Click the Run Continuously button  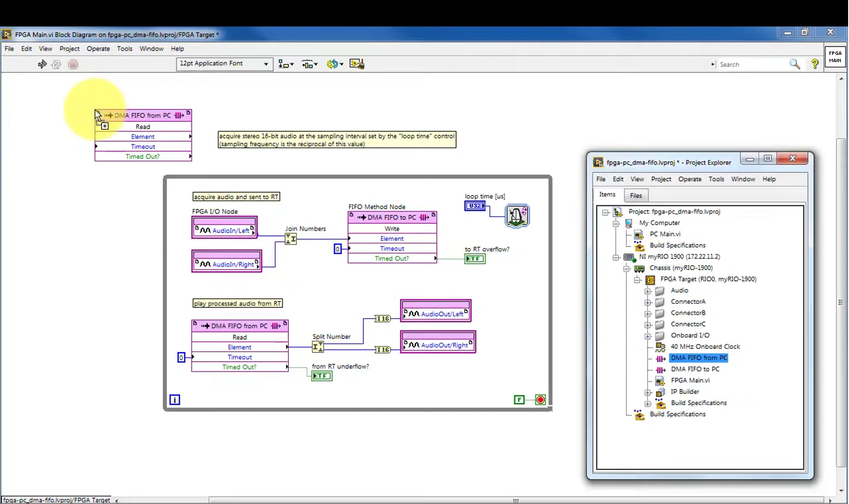tap(56, 64)
